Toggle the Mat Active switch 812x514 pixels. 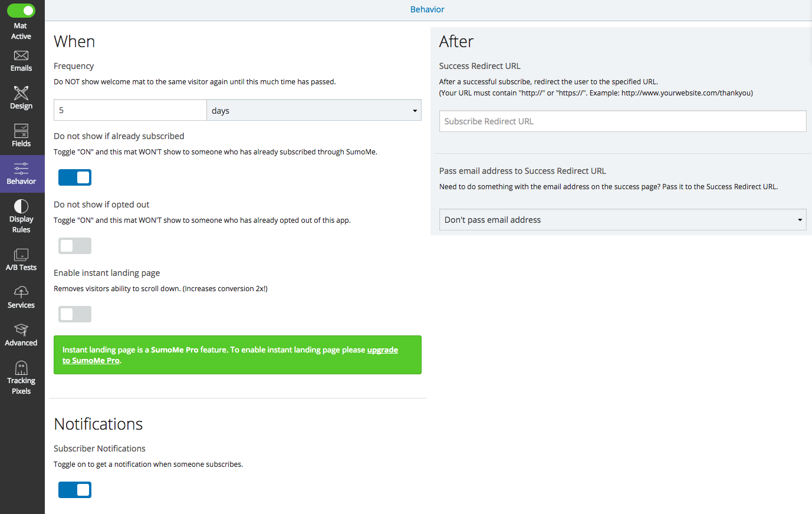[x=21, y=11]
